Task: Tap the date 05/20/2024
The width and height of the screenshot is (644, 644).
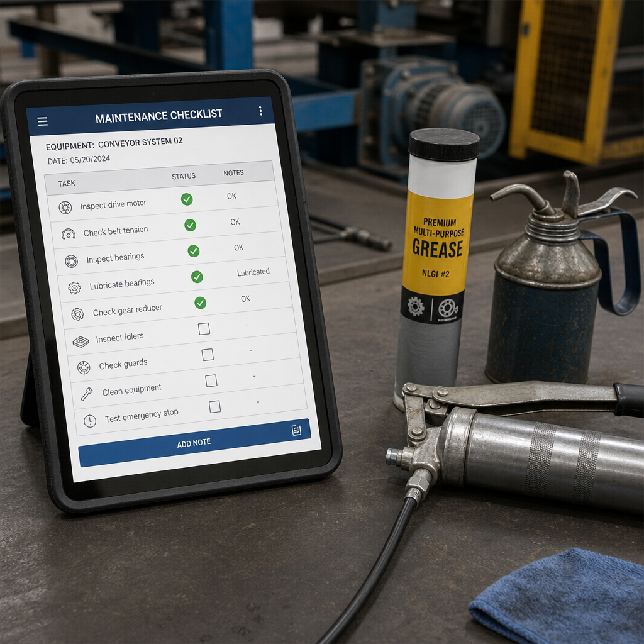Action: pos(90,159)
